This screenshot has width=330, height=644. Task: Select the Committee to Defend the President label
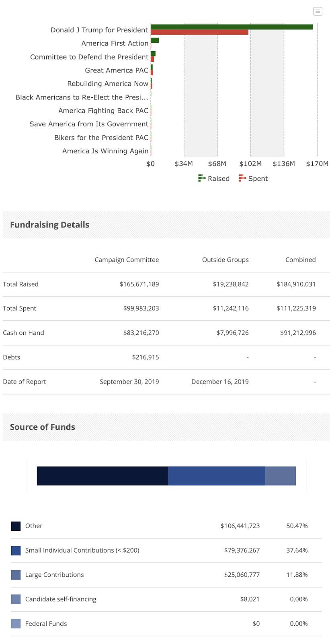89,57
